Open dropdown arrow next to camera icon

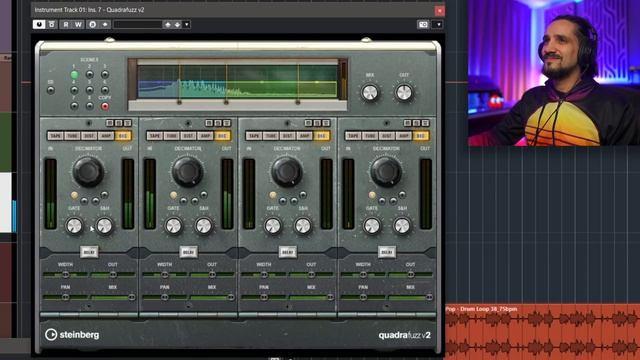[x=438, y=24]
